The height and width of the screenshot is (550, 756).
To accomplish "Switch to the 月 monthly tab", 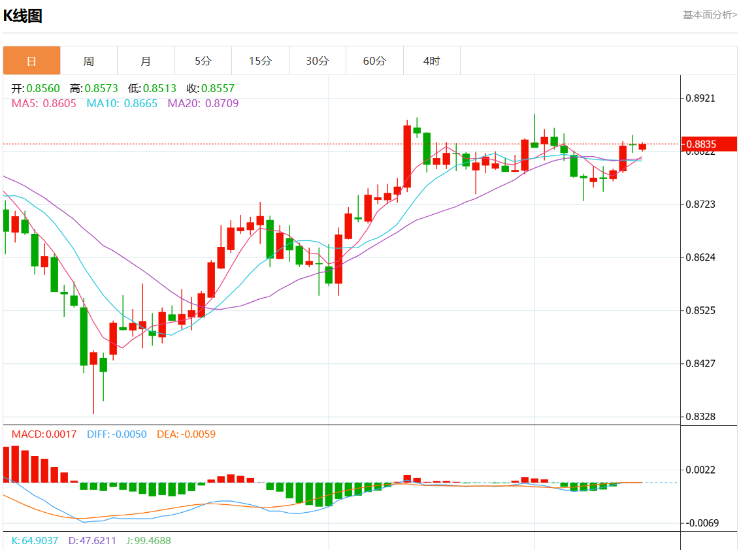I will [x=146, y=61].
